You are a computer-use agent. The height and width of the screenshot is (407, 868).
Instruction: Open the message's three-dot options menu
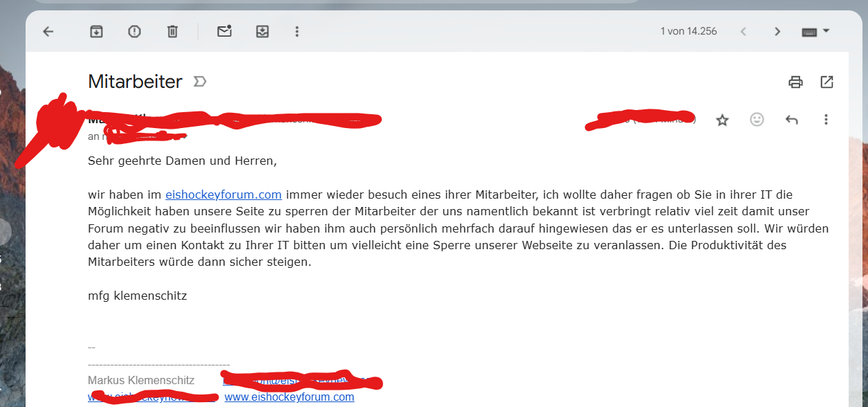826,120
